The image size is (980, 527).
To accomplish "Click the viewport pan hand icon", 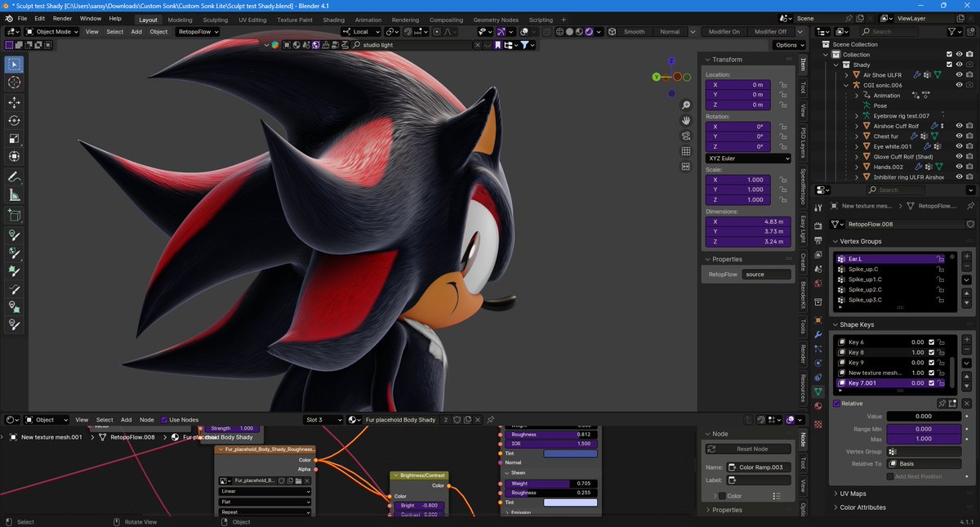I will (686, 120).
